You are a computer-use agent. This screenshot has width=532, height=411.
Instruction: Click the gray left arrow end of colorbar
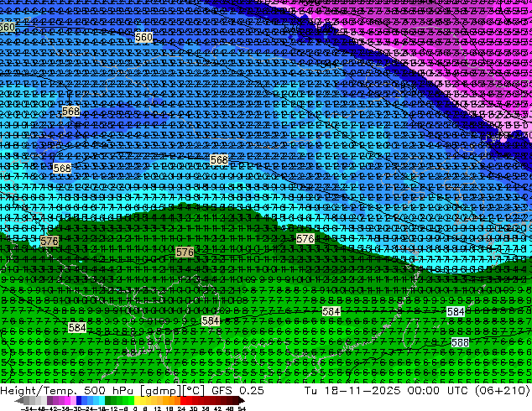[19, 400]
